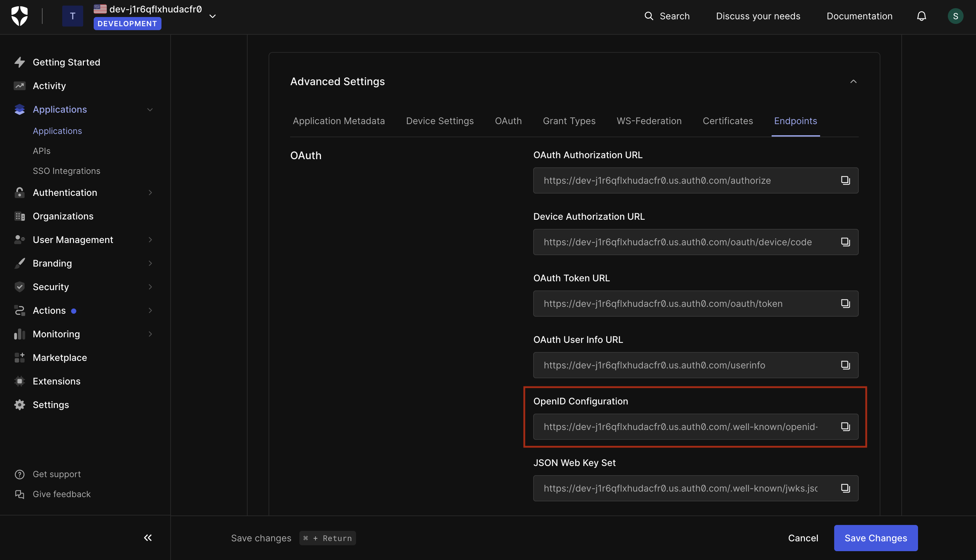This screenshot has height=560, width=976.
Task: Click the Settings gear icon
Action: pyautogui.click(x=20, y=405)
